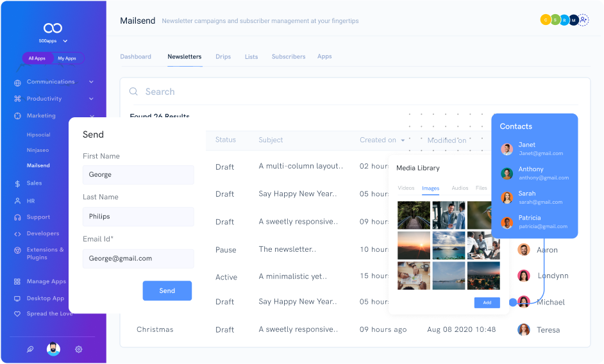Screen dimensions: 604x364
Task: Select the sunset thumbnail in Media Library
Action: tap(414, 245)
